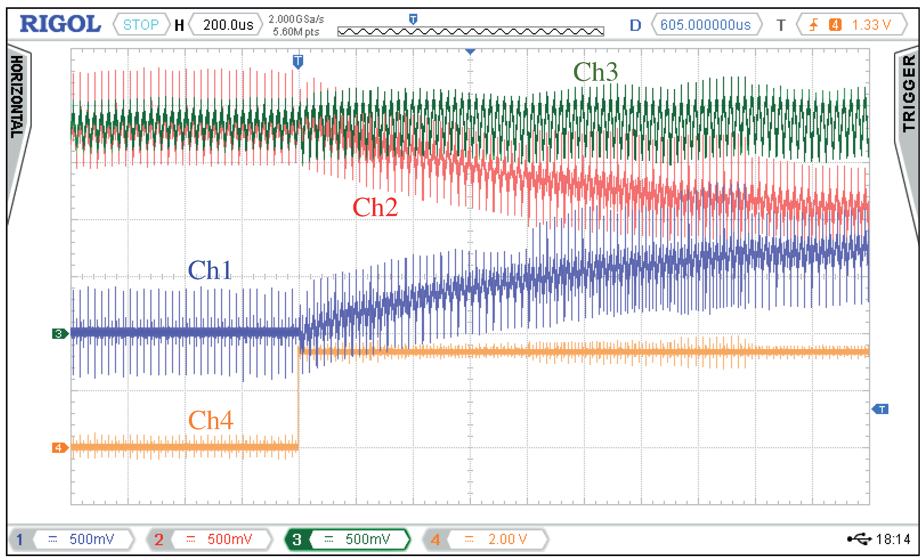Screen dimensions: 924x560
Task: Click the waveform memory overview bar
Action: (x=471, y=32)
